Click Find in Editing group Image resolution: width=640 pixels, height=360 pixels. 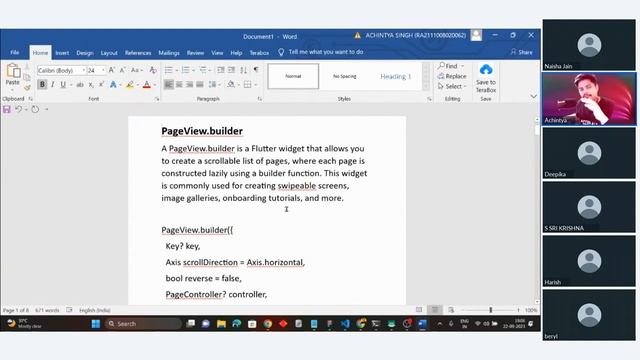(x=448, y=66)
